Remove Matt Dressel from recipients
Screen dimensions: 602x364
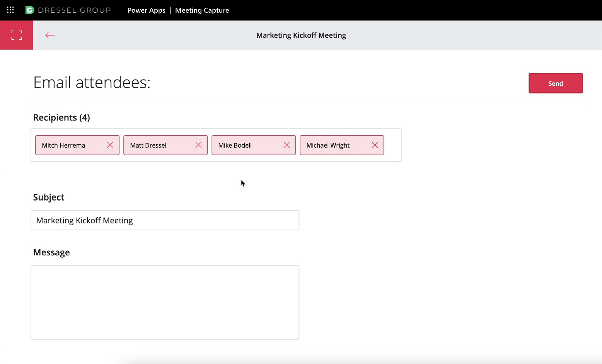coord(198,145)
